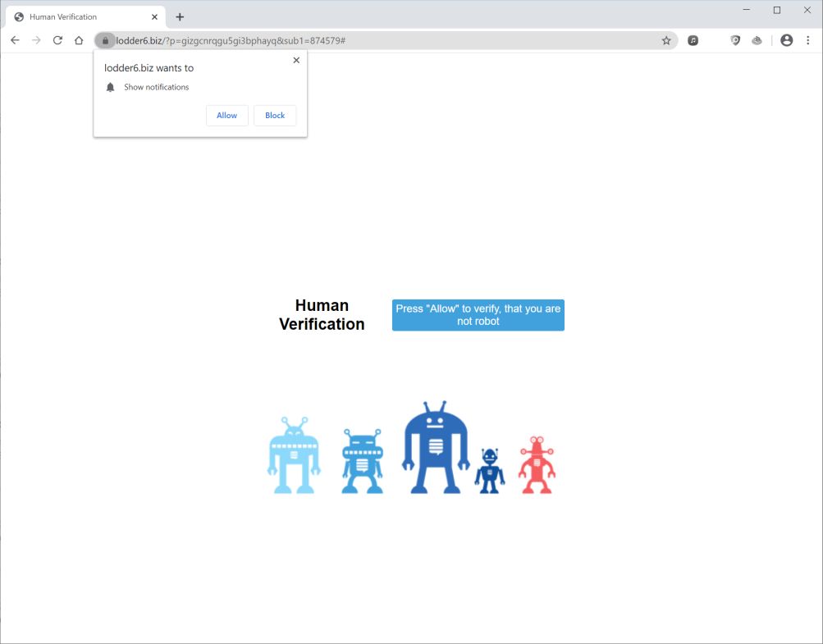The image size is (823, 644).
Task: Allow notifications in the permission popup
Action: tap(226, 116)
